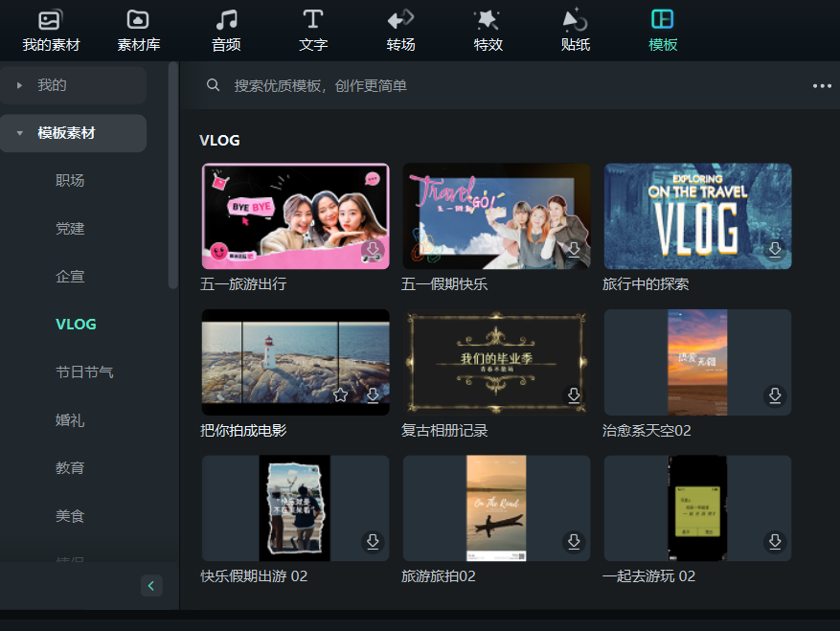This screenshot has height=631, width=840.
Task: Favorite the 把你拍成电影 template with star
Action: [341, 395]
